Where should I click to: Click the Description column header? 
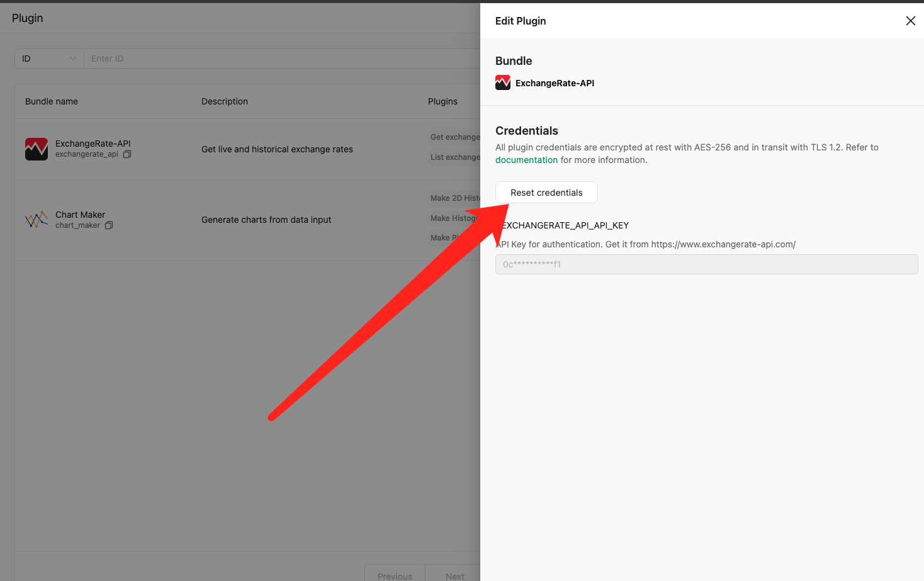225,101
